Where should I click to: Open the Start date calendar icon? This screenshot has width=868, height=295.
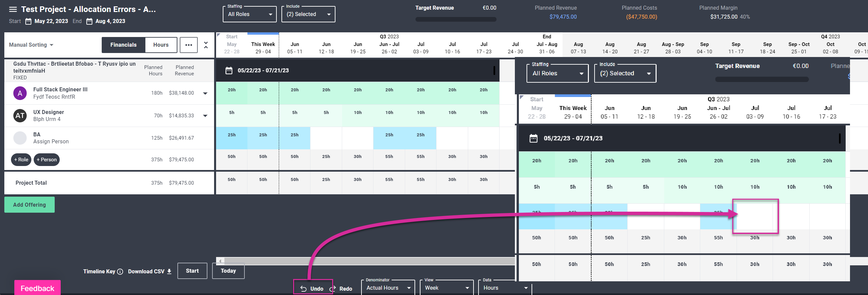(29, 21)
